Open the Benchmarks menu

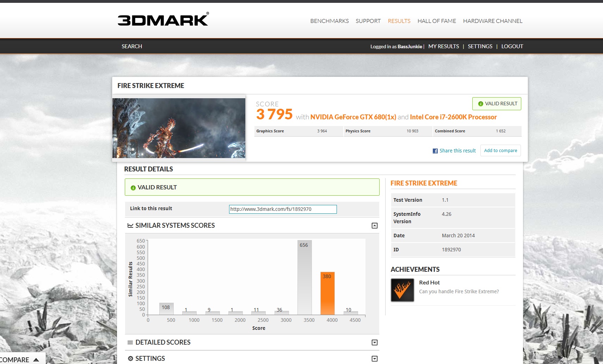(x=330, y=21)
